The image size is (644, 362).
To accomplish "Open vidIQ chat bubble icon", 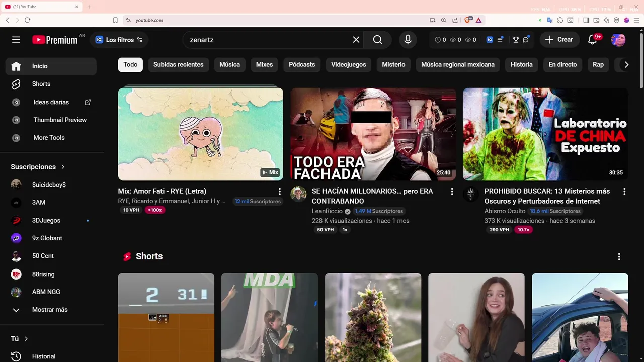I will [x=526, y=40].
